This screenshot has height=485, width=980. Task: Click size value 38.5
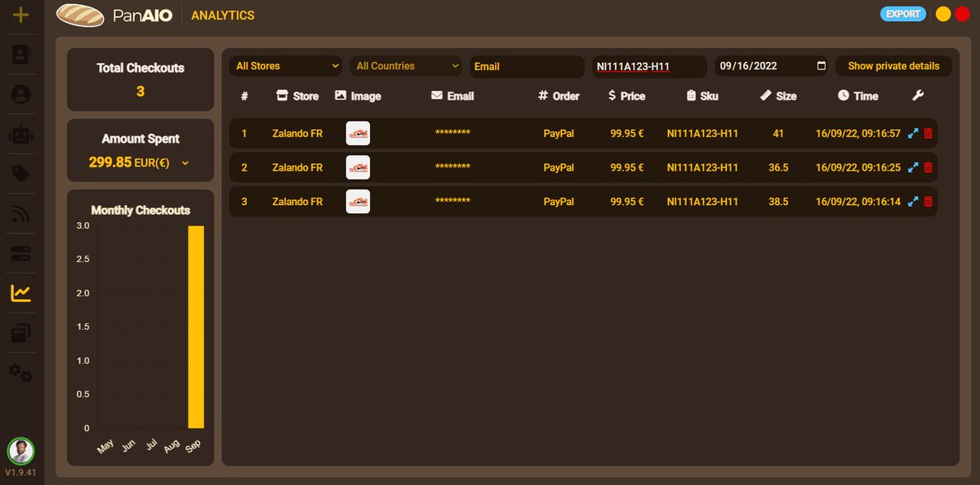point(778,202)
